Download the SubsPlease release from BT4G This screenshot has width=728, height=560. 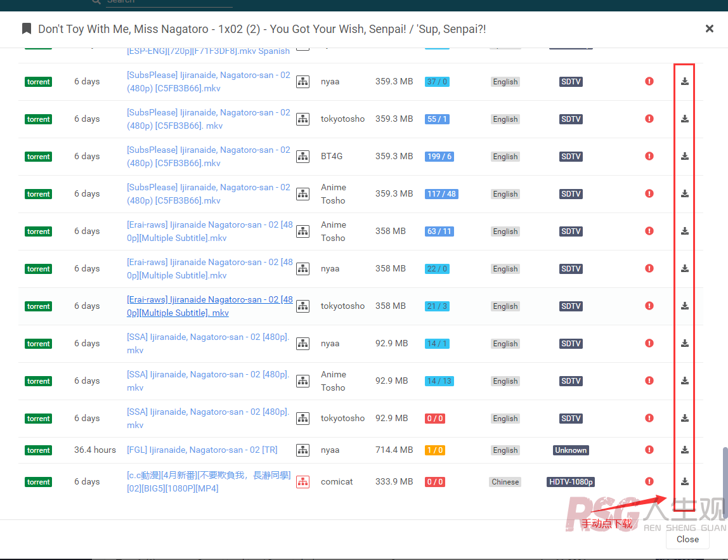684,157
